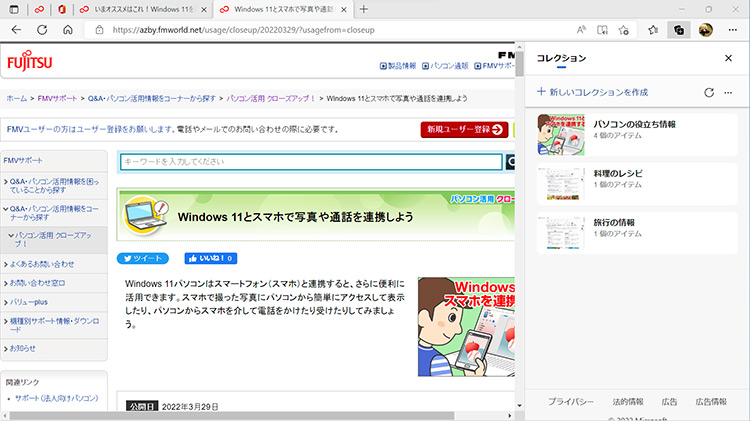Expand Q&A・パソコン活用情報を困っていることから探す sidebar item

[50, 186]
